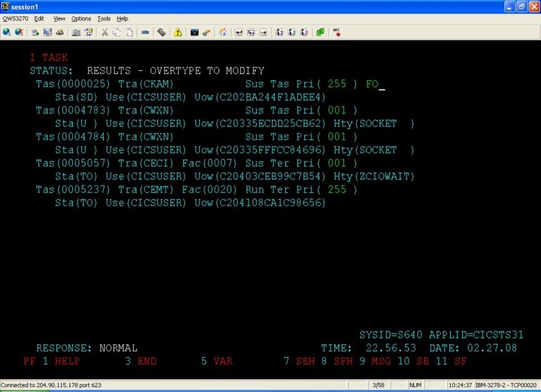Click the paste clipboard icon
This screenshot has height=392, width=541.
click(130, 32)
